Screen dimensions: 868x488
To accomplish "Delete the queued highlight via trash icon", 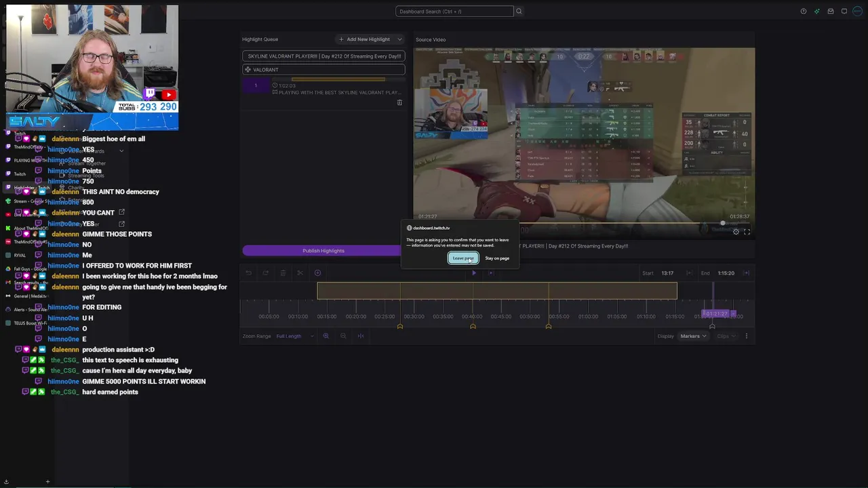I will coord(399,102).
